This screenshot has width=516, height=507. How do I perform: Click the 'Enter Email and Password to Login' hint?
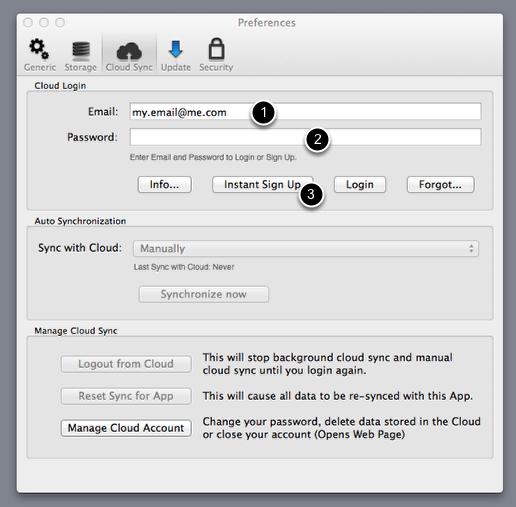[213, 157]
